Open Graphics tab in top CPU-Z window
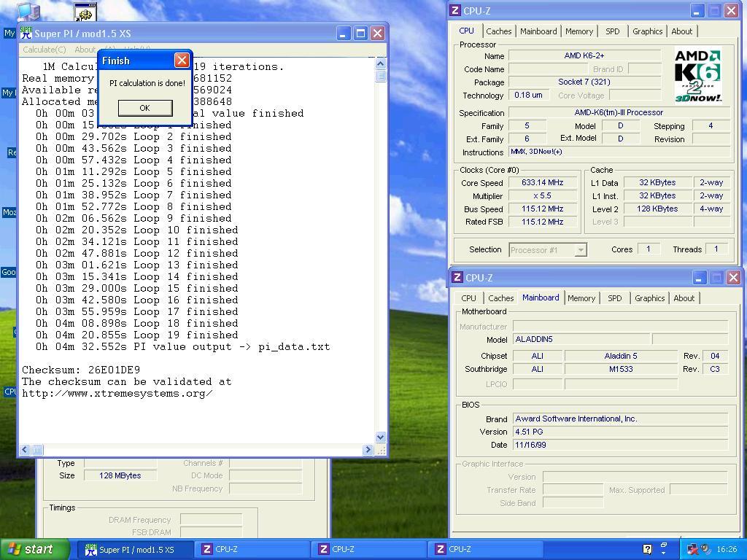 pyautogui.click(x=648, y=31)
